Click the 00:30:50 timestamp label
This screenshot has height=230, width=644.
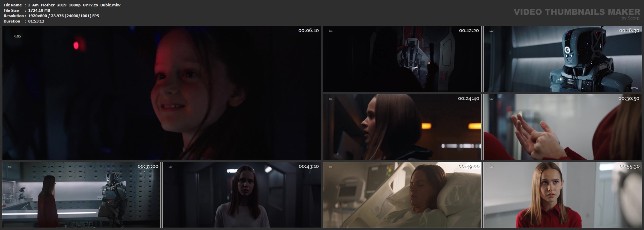pyautogui.click(x=629, y=99)
